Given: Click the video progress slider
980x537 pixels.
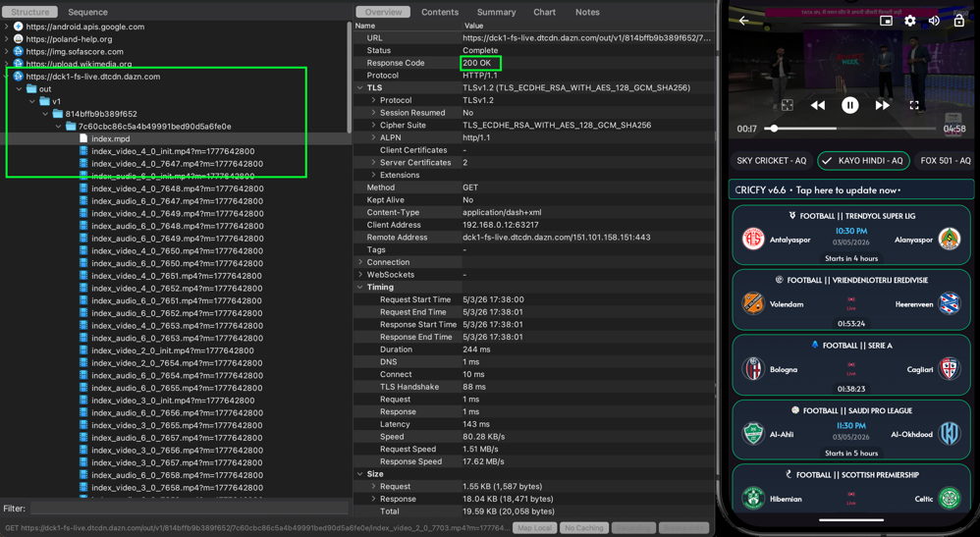Looking at the screenshot, I should (850, 129).
